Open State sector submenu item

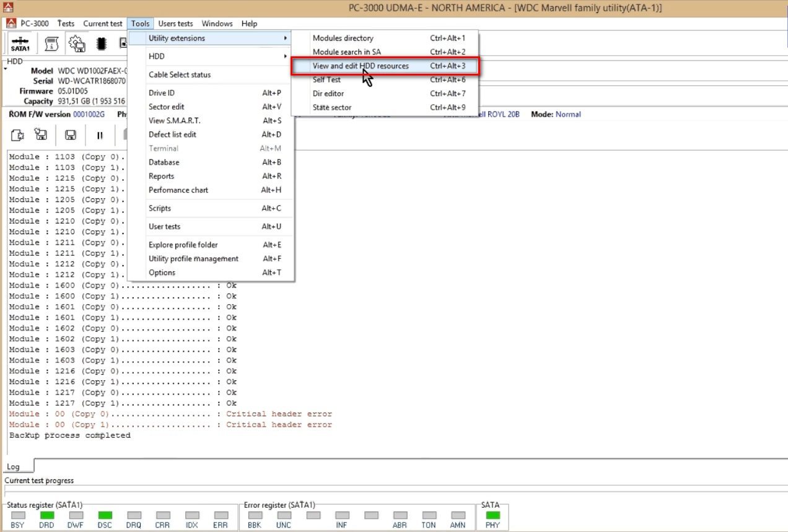coord(385,107)
